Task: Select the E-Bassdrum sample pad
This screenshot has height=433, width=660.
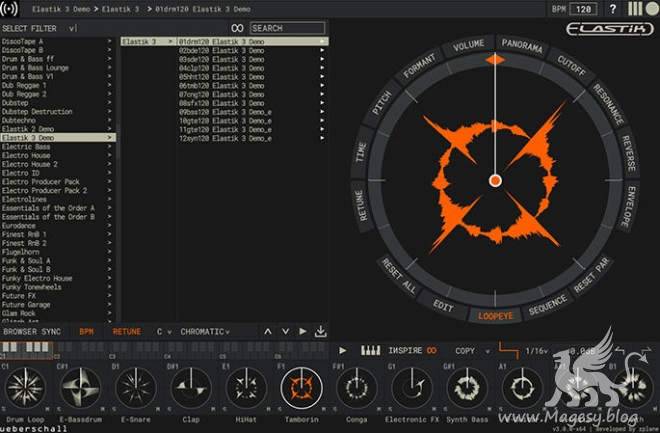Action: (80, 388)
